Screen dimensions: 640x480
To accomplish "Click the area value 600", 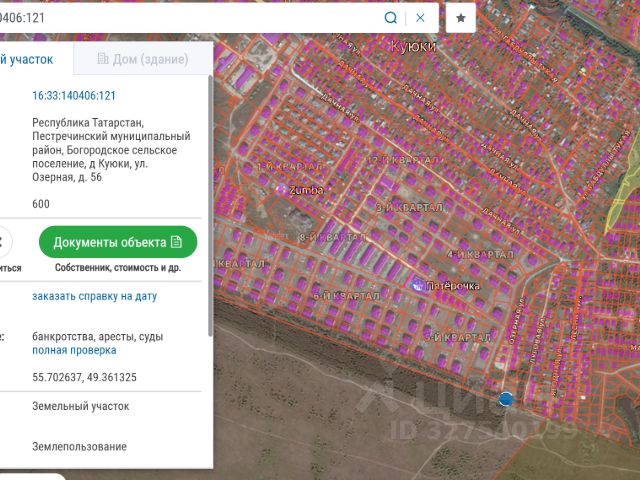I will (41, 204).
